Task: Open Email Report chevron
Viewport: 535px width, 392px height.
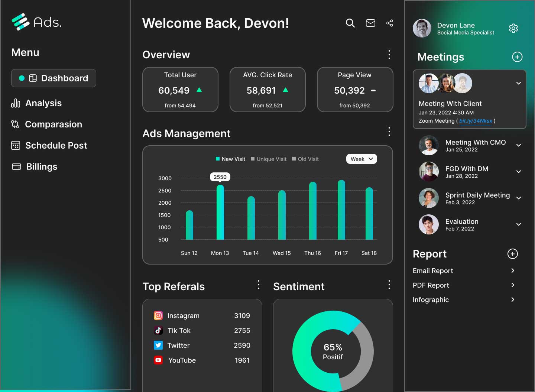Action: (x=513, y=270)
